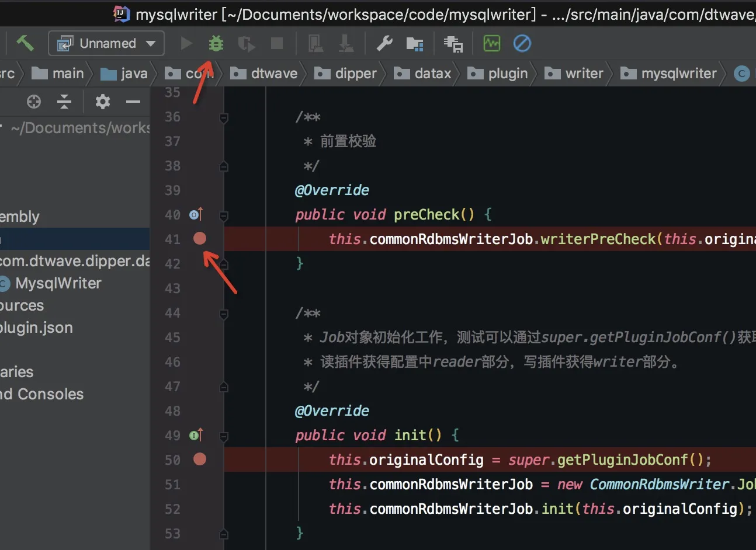Image resolution: width=756 pixels, height=550 pixels.
Task: Click the download arrow toolbar icon
Action: tap(346, 43)
